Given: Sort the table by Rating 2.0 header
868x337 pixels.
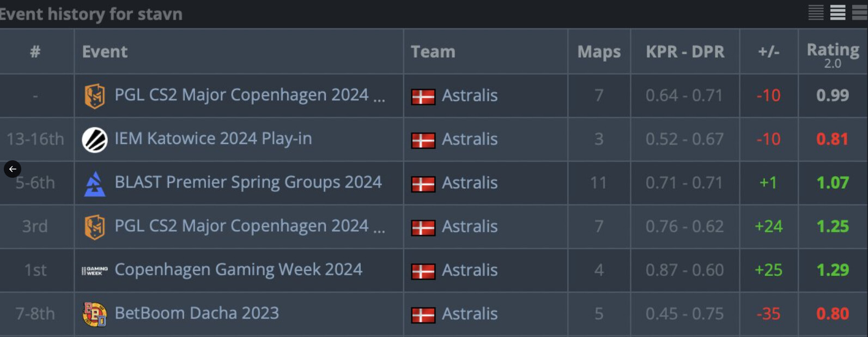Looking at the screenshot, I should pyautogui.click(x=833, y=52).
